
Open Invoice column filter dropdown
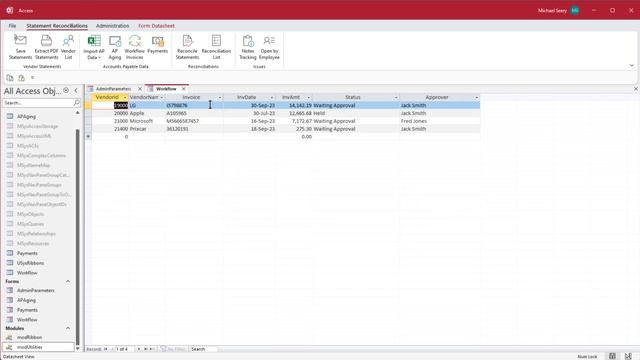[x=220, y=98]
